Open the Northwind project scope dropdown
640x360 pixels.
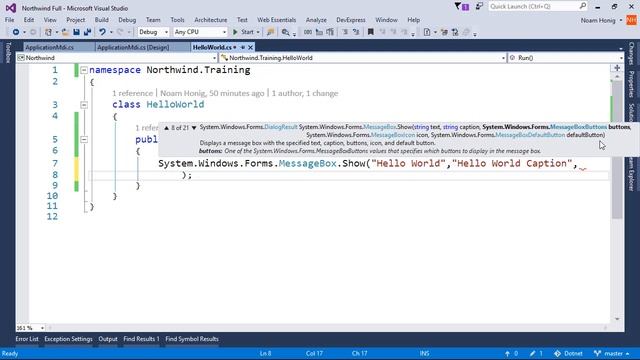click(117, 58)
